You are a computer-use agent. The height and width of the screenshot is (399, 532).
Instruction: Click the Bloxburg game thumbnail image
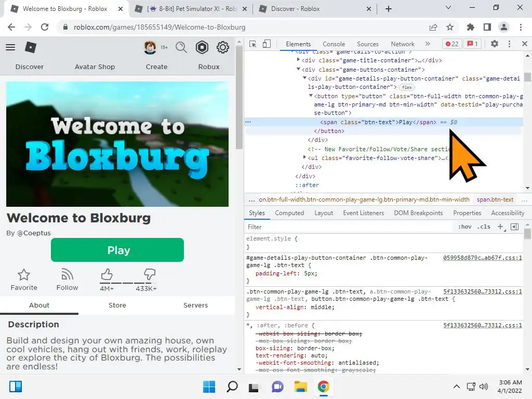point(117,144)
